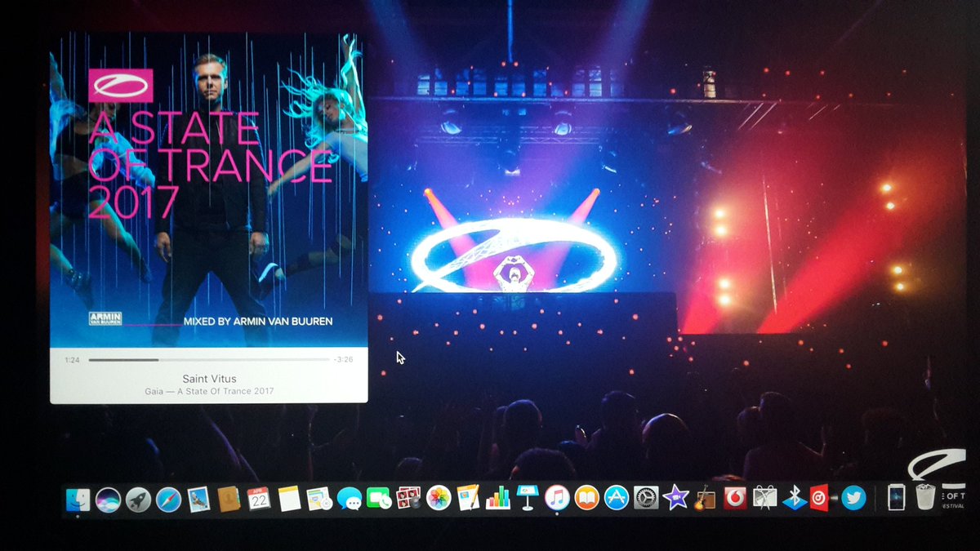Open Launchpad rocket icon
Image resolution: width=980 pixels, height=551 pixels.
pyautogui.click(x=138, y=499)
